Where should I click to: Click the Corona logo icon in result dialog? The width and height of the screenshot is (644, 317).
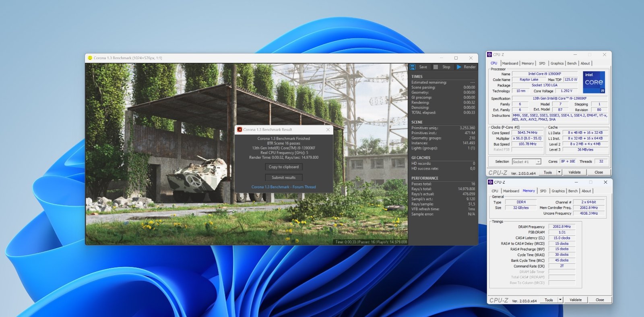coord(239,130)
